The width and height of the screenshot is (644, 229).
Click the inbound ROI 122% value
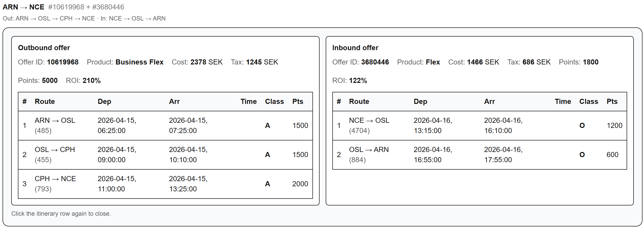[358, 81]
